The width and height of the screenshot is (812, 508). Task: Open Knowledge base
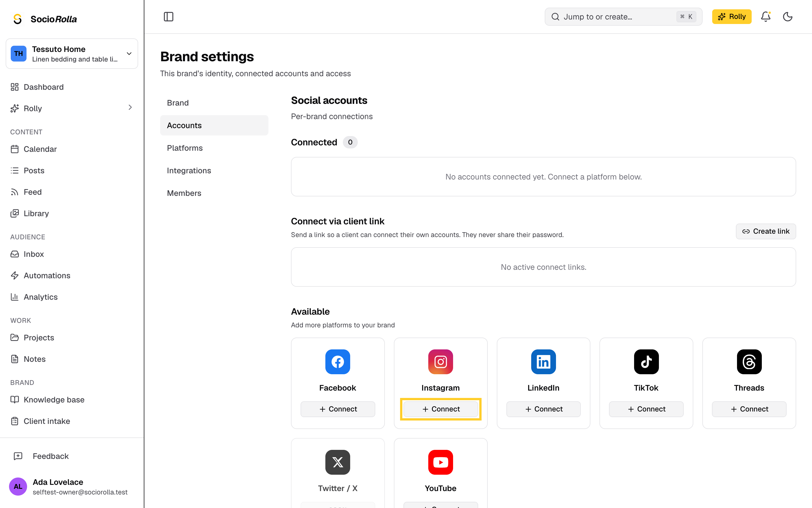(x=72, y=400)
